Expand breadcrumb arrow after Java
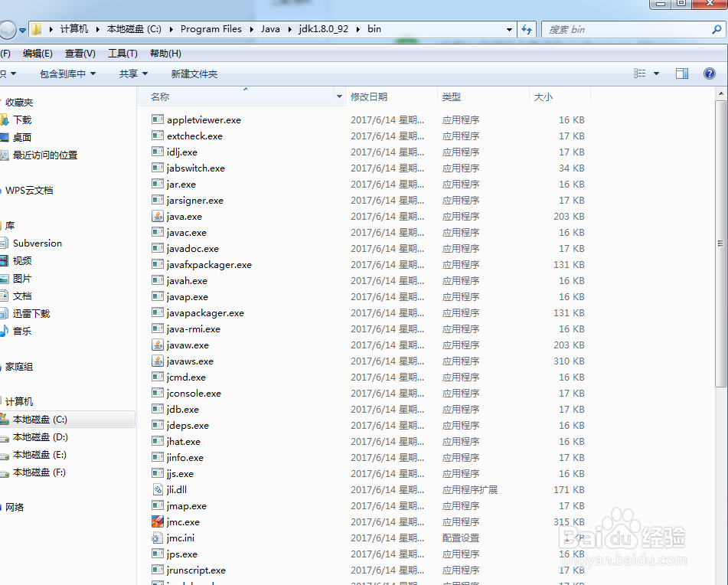Viewport: 728px width, 585px height. [289, 29]
